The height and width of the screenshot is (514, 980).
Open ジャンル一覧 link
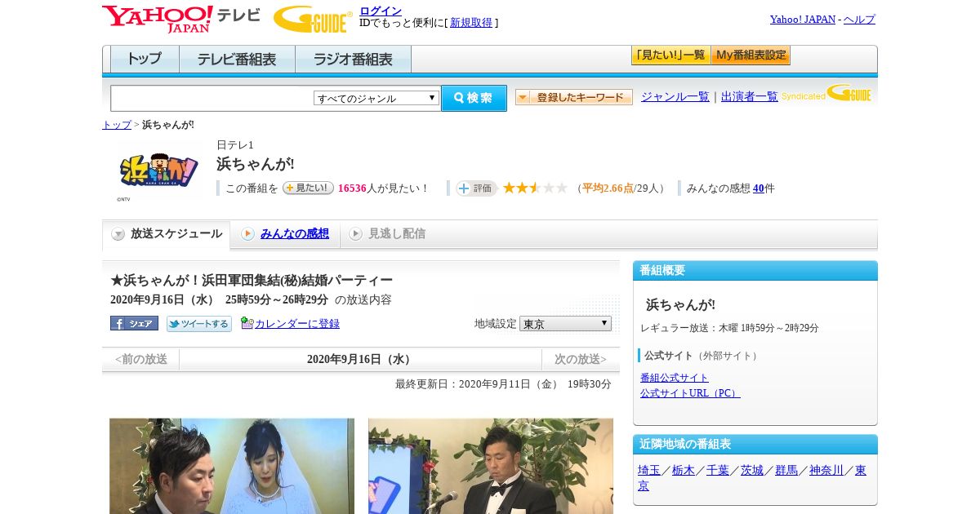point(675,96)
